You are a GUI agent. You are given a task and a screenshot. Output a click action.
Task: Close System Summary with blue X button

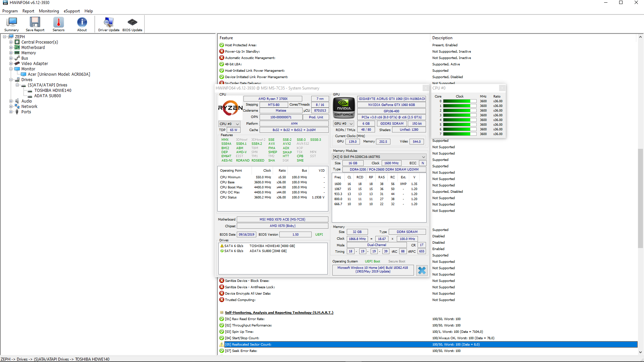pyautogui.click(x=422, y=270)
